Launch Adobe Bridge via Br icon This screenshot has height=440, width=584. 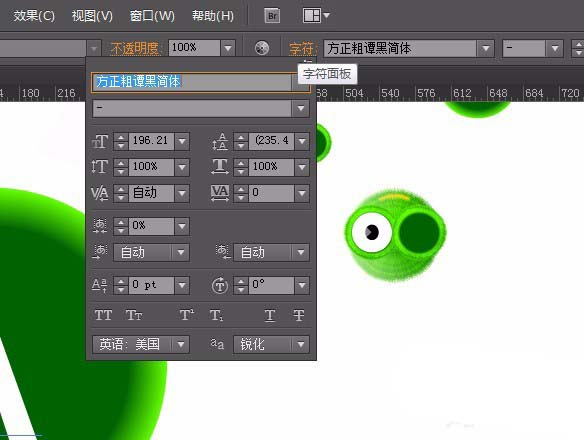272,16
